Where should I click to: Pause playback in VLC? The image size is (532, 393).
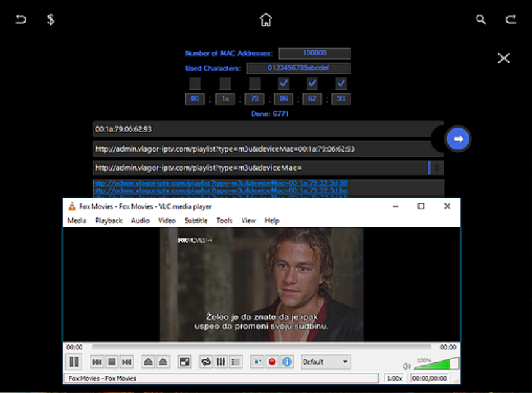[74, 362]
